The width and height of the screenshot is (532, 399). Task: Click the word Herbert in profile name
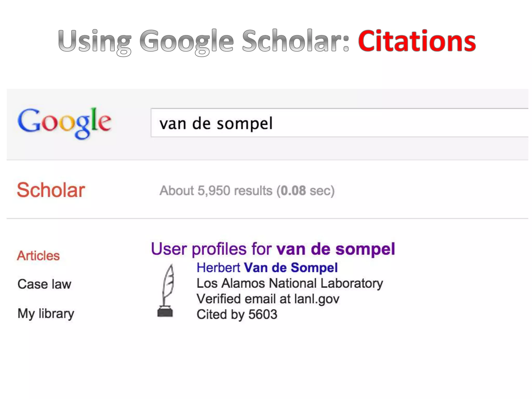[218, 268]
